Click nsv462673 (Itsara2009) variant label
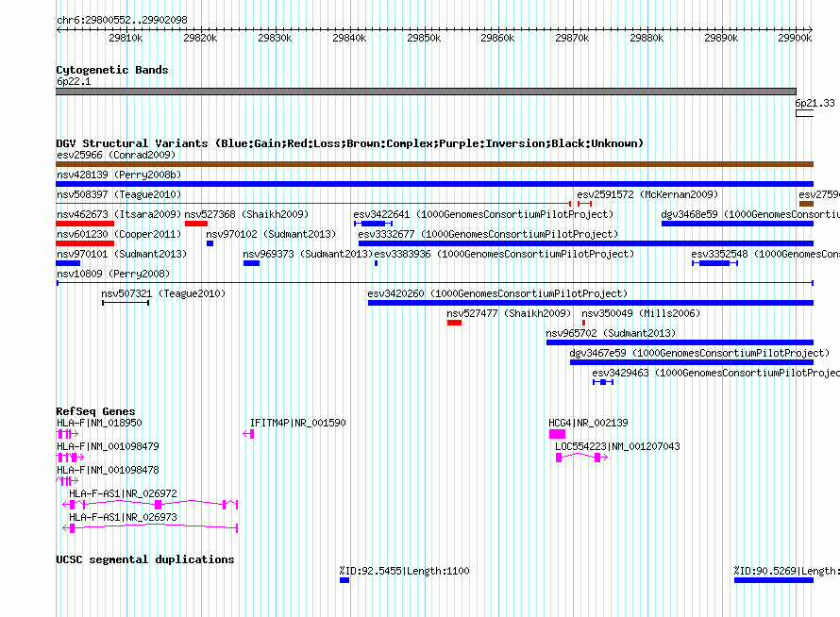This screenshot has height=617, width=840. coord(119,214)
